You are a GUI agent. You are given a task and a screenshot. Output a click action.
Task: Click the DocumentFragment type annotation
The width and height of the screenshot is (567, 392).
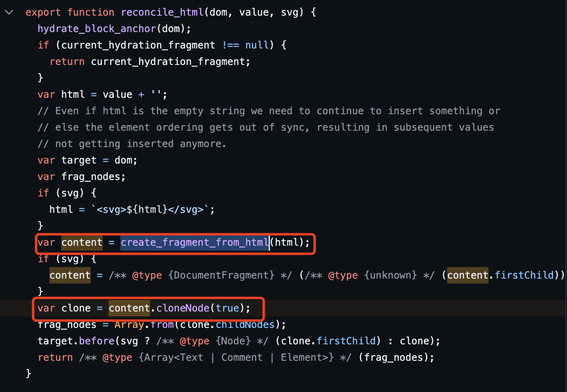click(x=221, y=275)
